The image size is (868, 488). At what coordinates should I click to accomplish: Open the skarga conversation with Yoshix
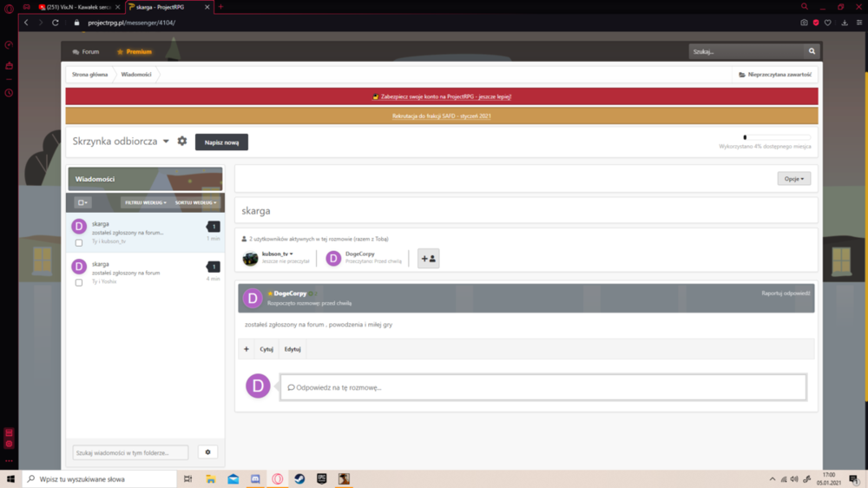click(145, 273)
